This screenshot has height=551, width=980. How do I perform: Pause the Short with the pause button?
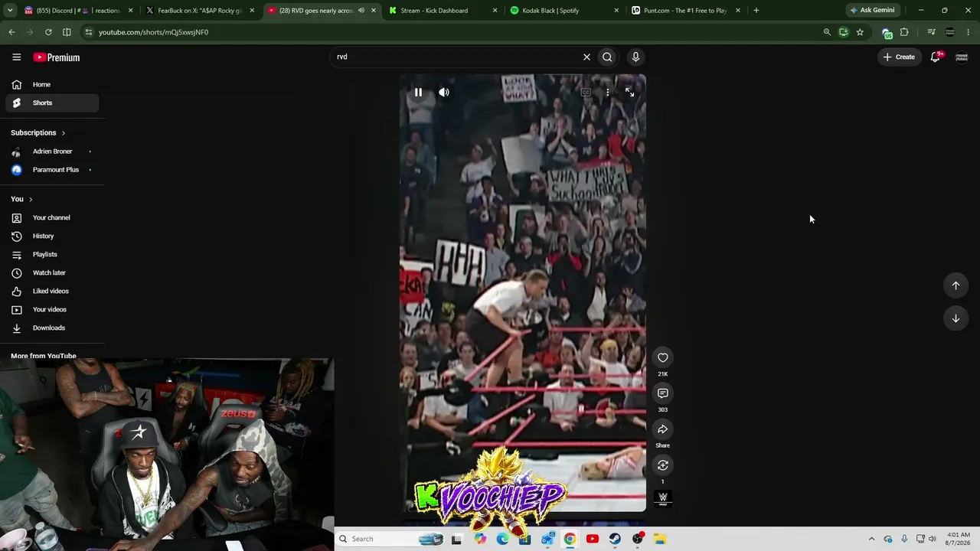click(x=418, y=93)
